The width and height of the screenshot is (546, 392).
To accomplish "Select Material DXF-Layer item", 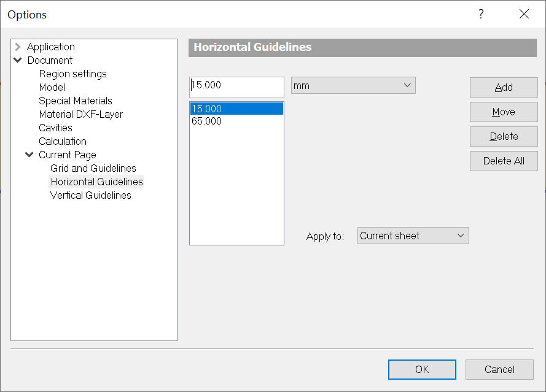I will [x=81, y=114].
